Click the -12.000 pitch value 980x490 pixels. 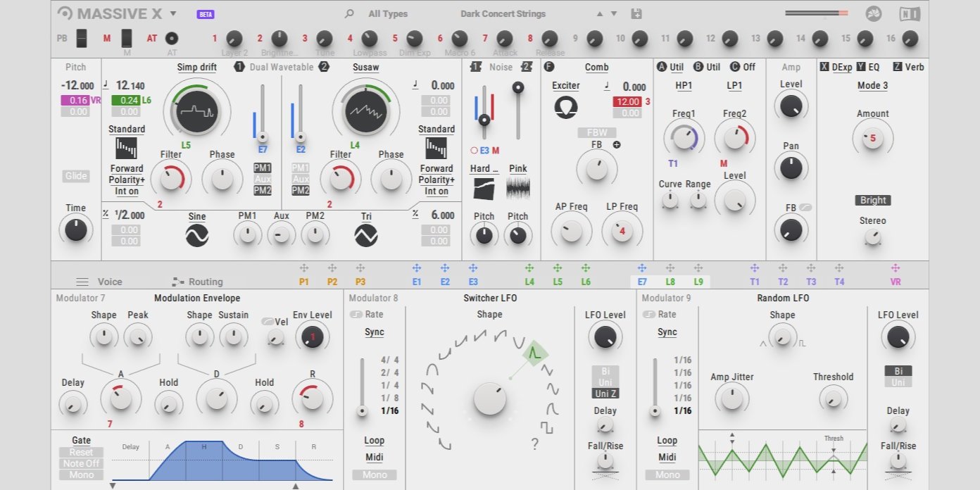(x=76, y=86)
